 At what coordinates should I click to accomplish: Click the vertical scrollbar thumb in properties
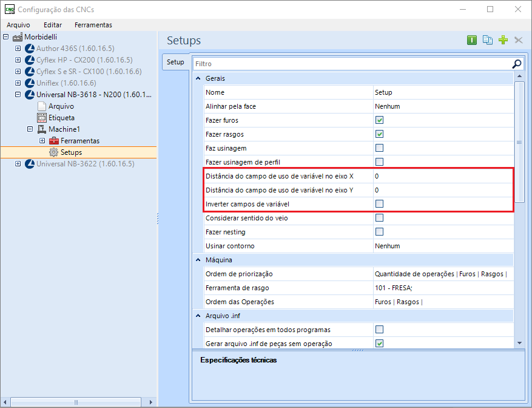coord(519,142)
